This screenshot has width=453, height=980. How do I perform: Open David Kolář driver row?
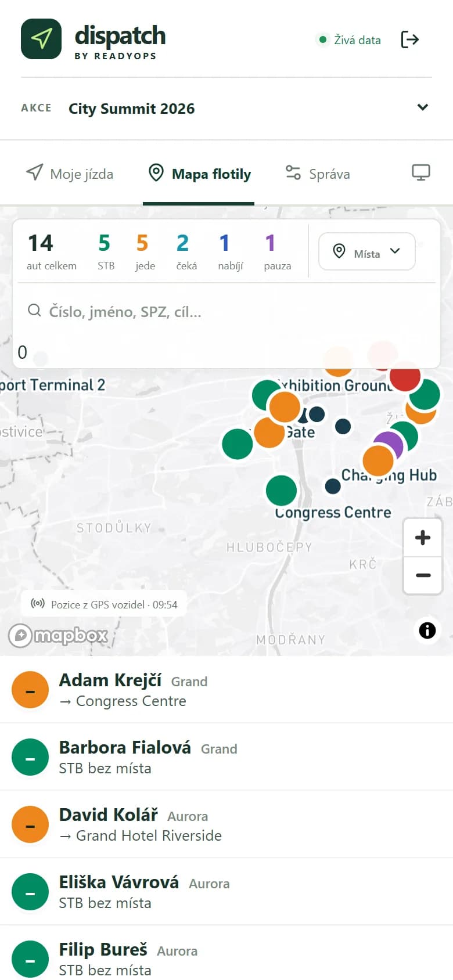[227, 824]
